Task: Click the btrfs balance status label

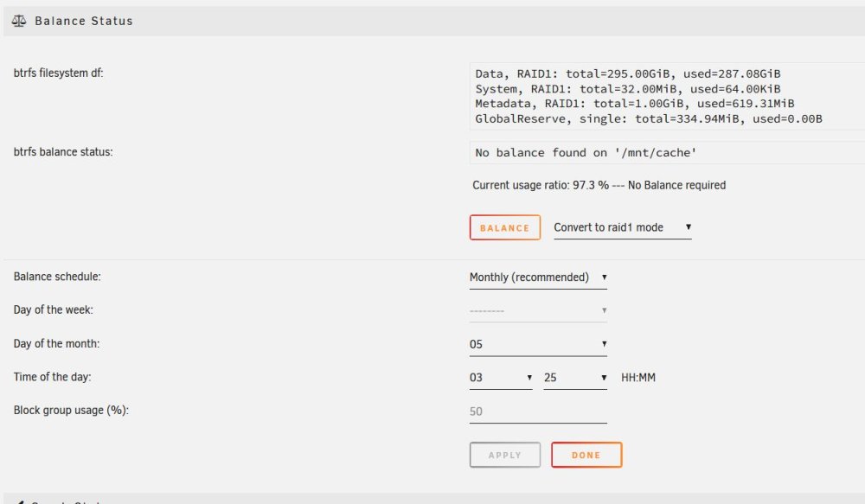Action: pyautogui.click(x=63, y=151)
